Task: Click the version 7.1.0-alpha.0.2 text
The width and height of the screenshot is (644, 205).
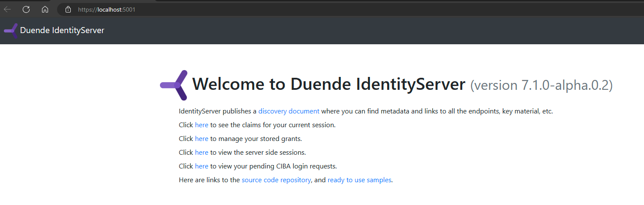Action: coord(542,85)
